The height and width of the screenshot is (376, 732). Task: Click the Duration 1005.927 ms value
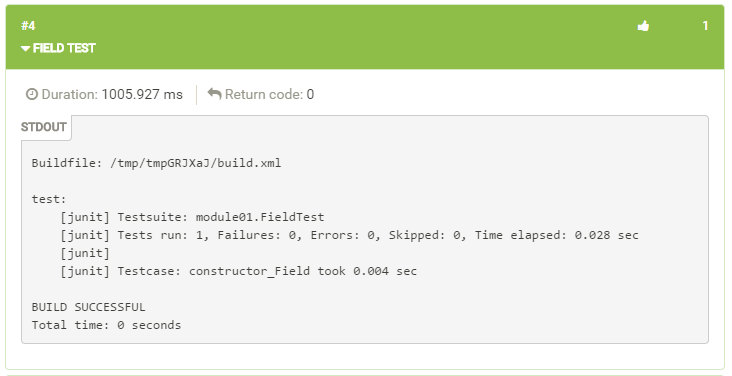pyautogui.click(x=142, y=94)
